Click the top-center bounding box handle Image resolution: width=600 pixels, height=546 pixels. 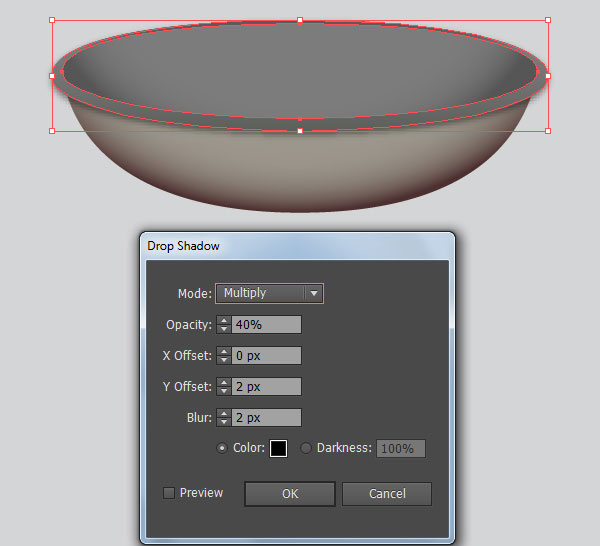point(300,20)
